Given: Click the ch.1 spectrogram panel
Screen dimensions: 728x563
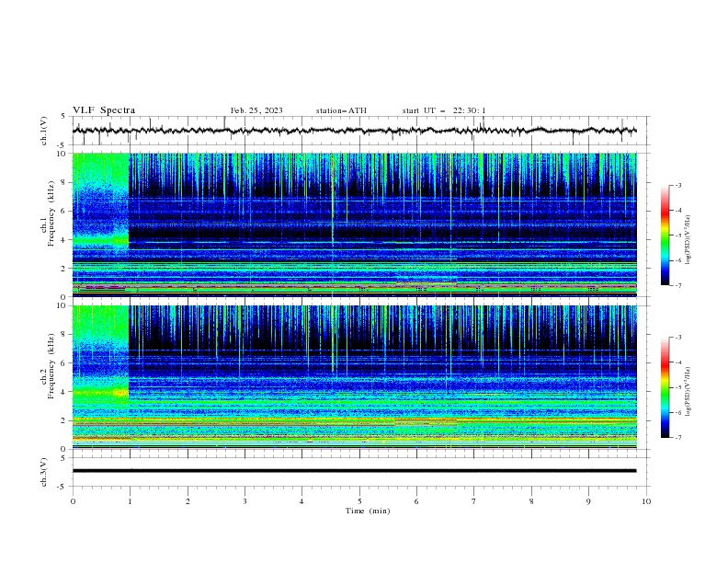Looking at the screenshot, I should (355, 224).
